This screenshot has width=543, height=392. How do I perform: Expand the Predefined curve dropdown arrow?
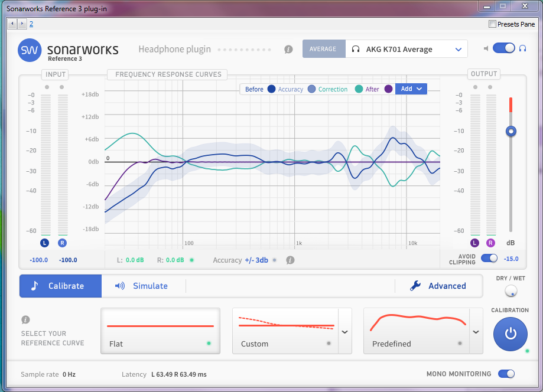click(x=476, y=331)
